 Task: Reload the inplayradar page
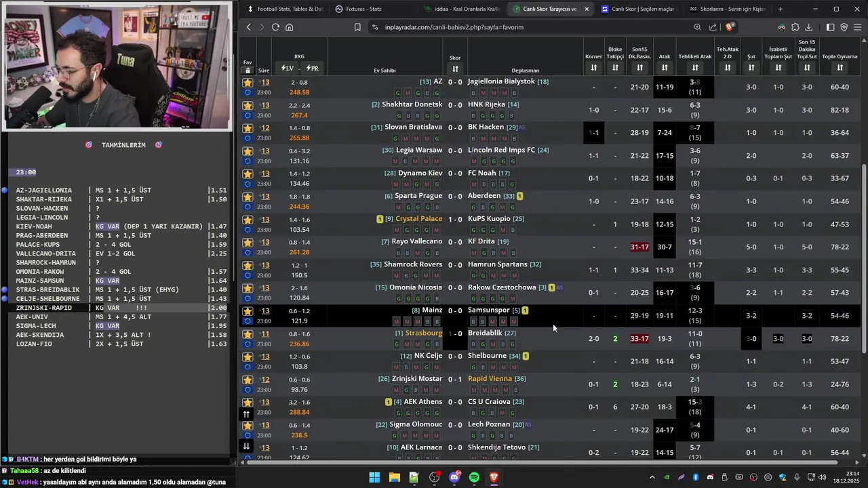pyautogui.click(x=275, y=27)
